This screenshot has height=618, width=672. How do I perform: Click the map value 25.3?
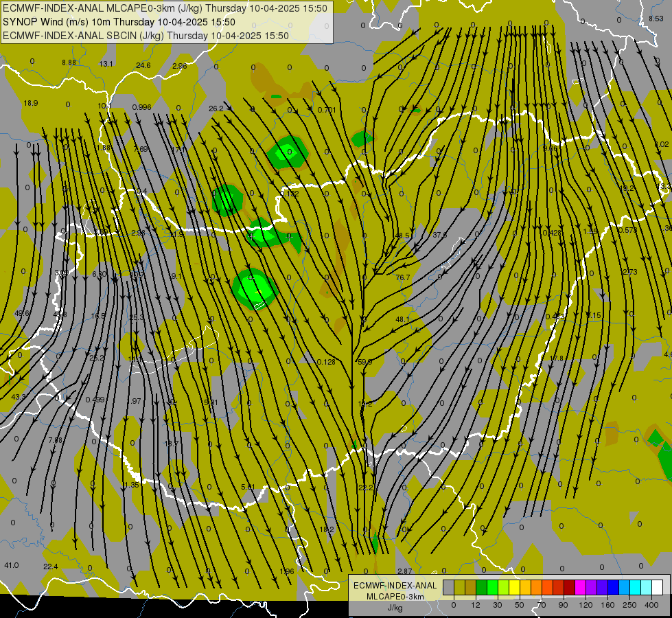click(x=137, y=317)
